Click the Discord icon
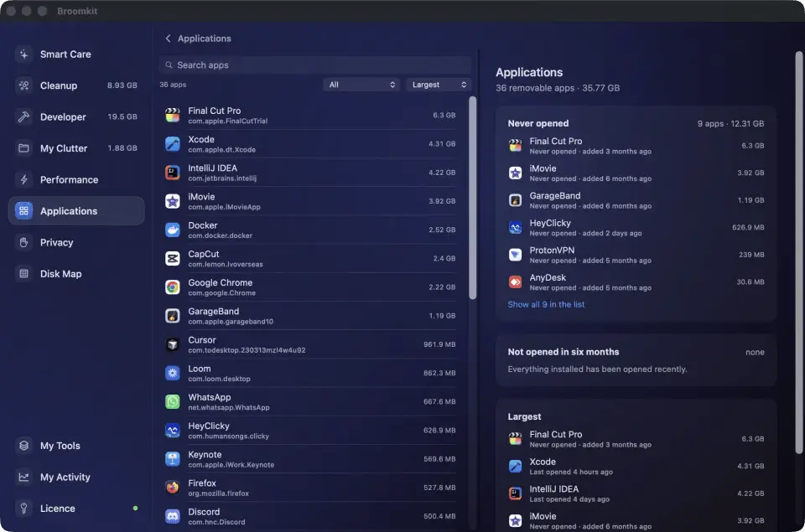This screenshot has width=805, height=532. click(x=173, y=517)
